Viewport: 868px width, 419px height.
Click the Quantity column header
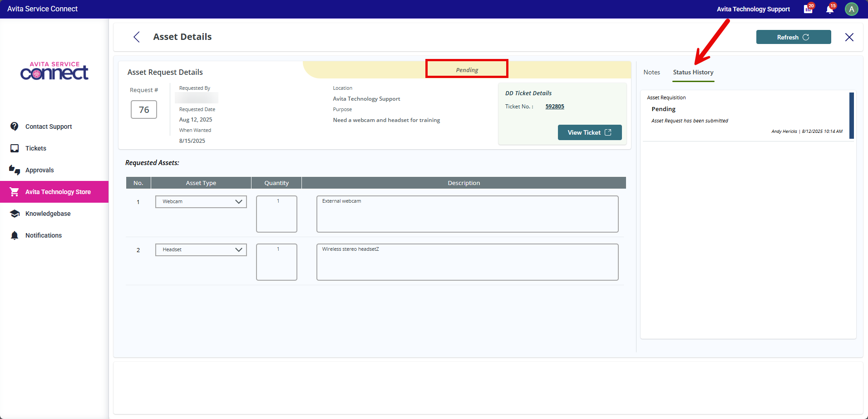[x=276, y=183]
